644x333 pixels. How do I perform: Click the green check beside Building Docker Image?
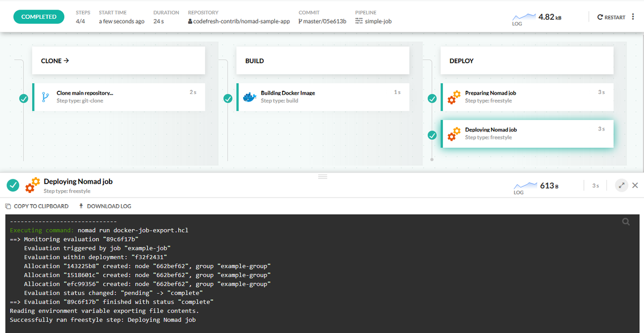pos(228,98)
